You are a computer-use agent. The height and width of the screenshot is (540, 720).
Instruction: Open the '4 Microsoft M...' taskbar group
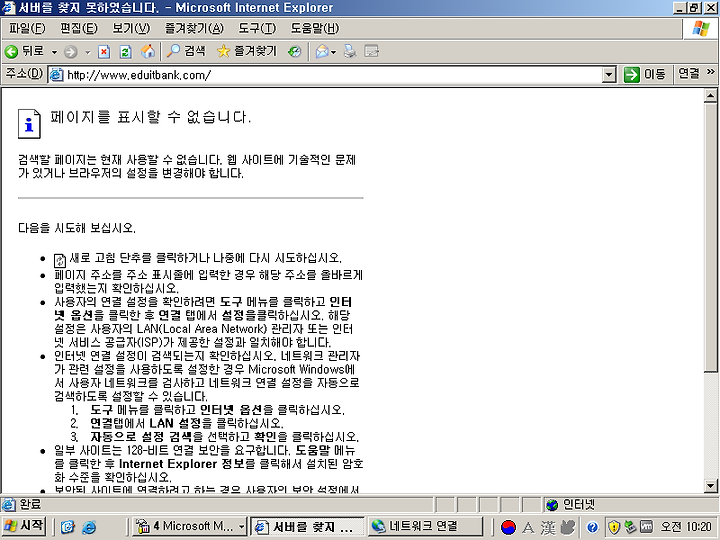[x=190, y=526]
